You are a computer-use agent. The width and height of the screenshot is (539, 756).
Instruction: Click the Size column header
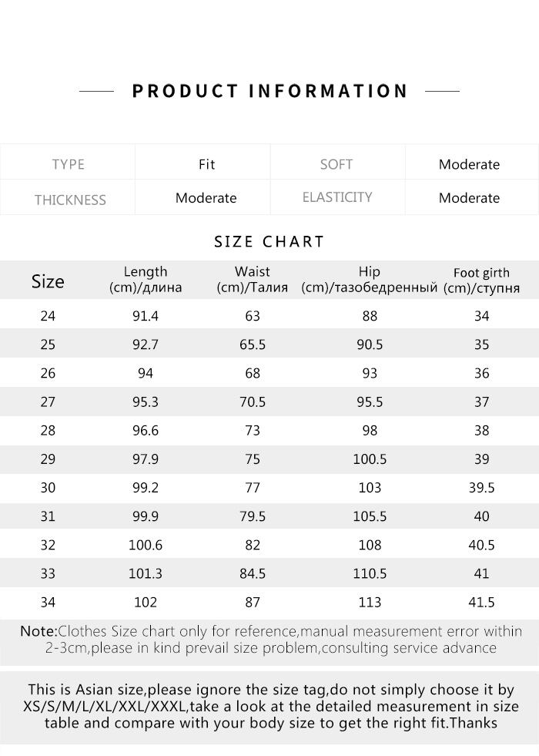[x=48, y=281]
